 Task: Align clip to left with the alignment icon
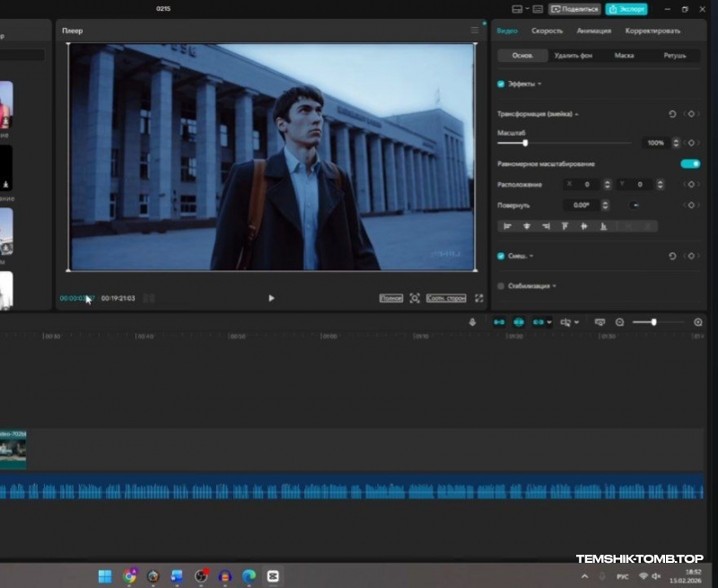pos(507,226)
